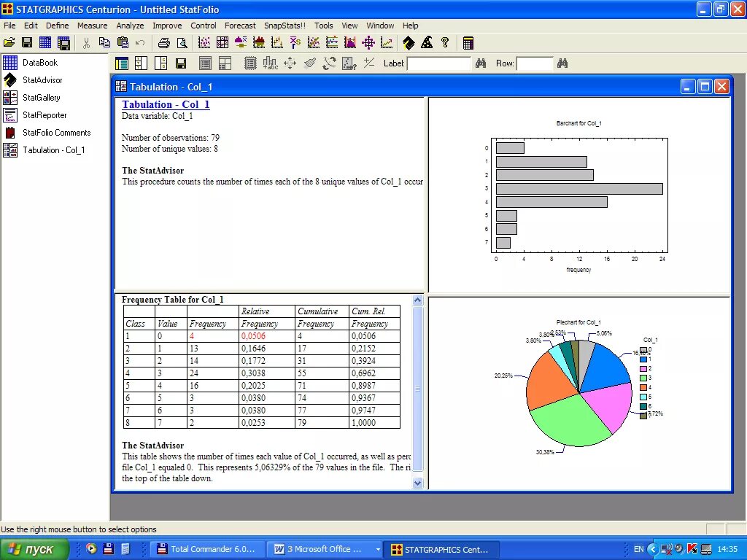Click the EN language indicator in tray

638,549
